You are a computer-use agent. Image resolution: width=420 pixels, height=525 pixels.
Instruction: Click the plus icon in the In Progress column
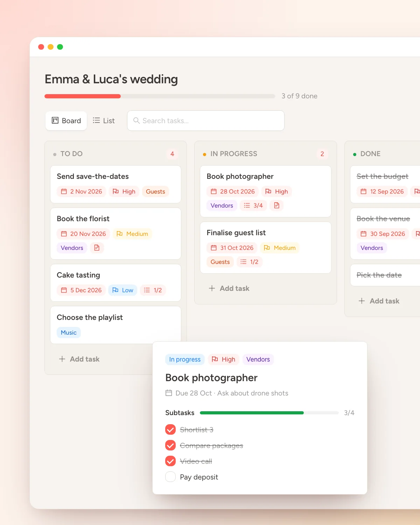(212, 288)
